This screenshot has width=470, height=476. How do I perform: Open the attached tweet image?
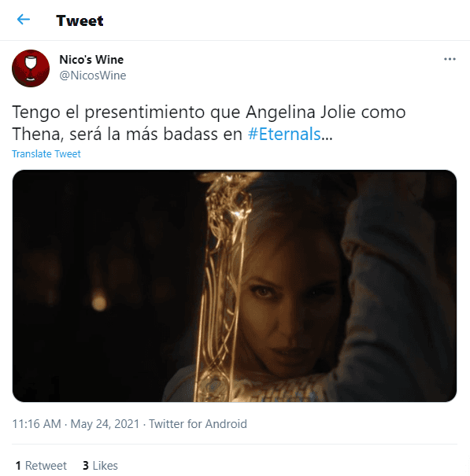(x=235, y=286)
